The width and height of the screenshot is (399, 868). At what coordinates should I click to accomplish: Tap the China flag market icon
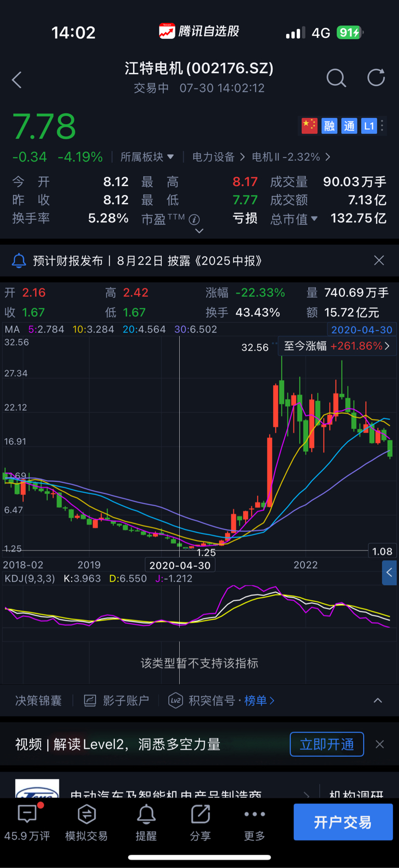click(309, 126)
